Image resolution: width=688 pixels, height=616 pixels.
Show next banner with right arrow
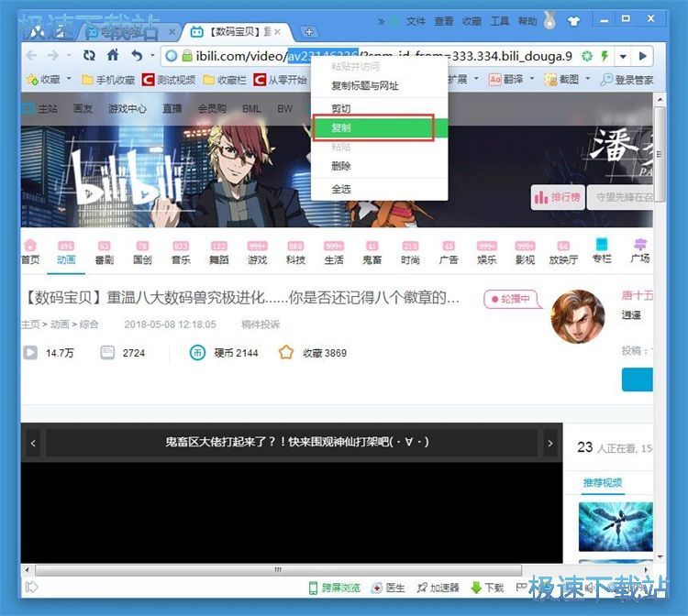[550, 444]
